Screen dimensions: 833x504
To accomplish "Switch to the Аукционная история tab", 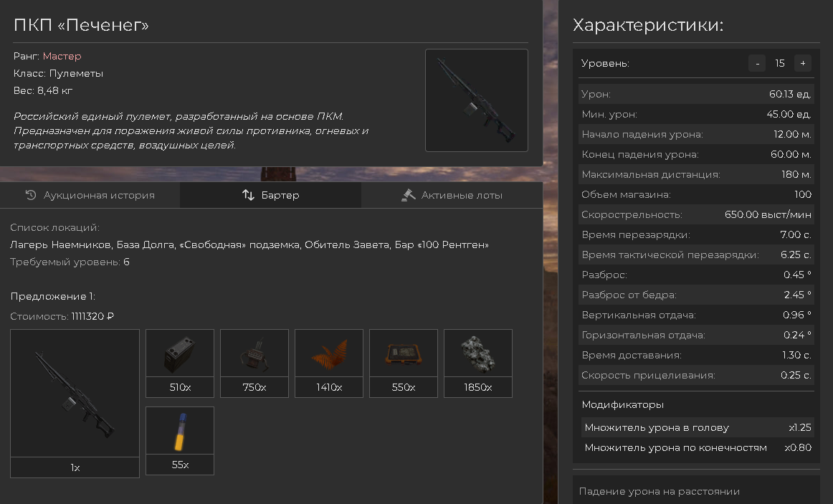I will (90, 195).
